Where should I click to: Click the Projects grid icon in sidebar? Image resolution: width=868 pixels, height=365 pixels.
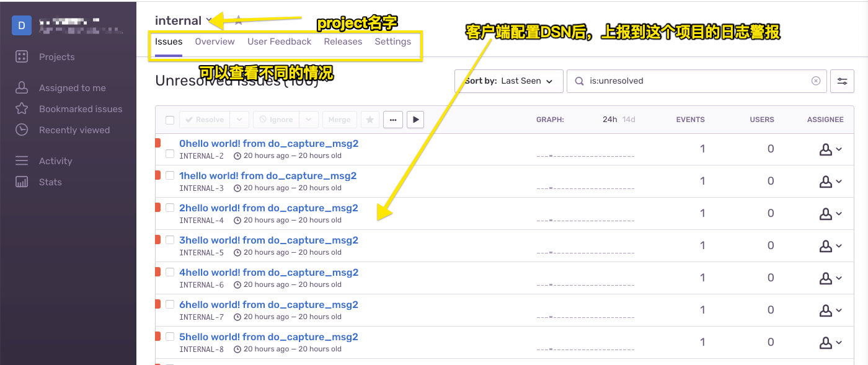tap(22, 57)
